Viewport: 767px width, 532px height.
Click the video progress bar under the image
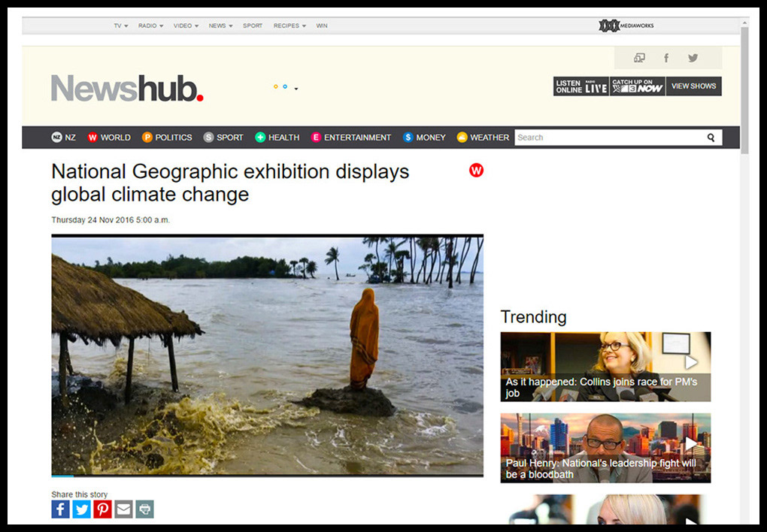(267, 476)
